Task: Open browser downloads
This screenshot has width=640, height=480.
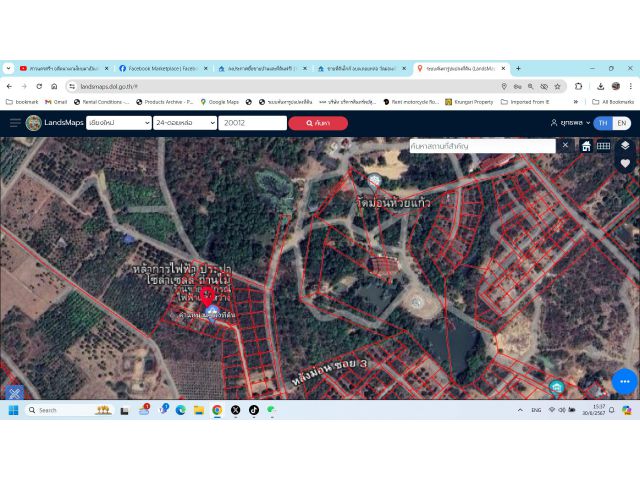Action: tap(600, 87)
